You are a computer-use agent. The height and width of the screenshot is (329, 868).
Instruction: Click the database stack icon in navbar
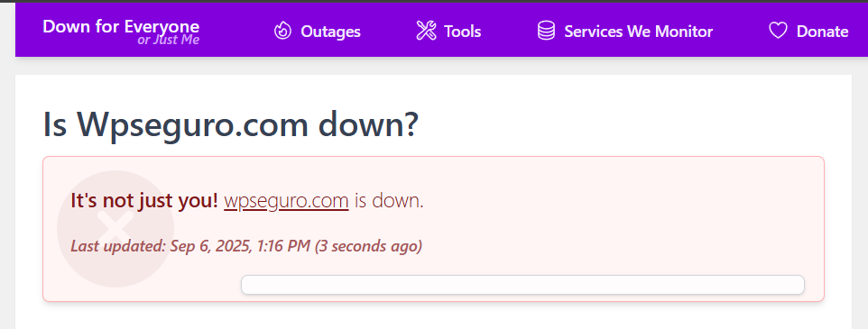tap(546, 31)
